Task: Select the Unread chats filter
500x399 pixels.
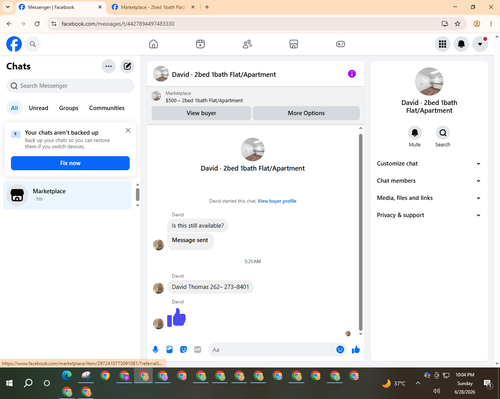Action: pyautogui.click(x=38, y=108)
